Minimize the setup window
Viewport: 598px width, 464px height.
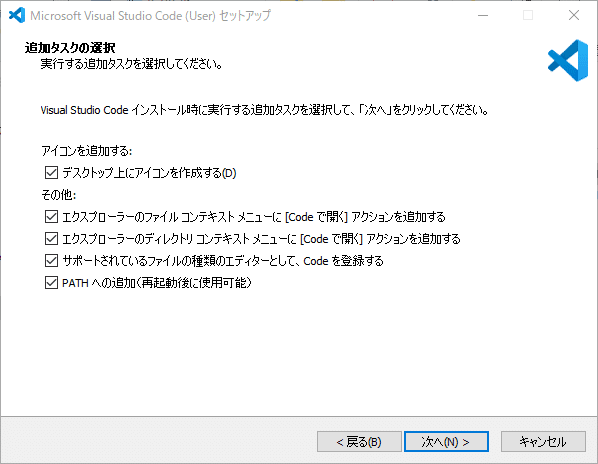click(x=483, y=15)
